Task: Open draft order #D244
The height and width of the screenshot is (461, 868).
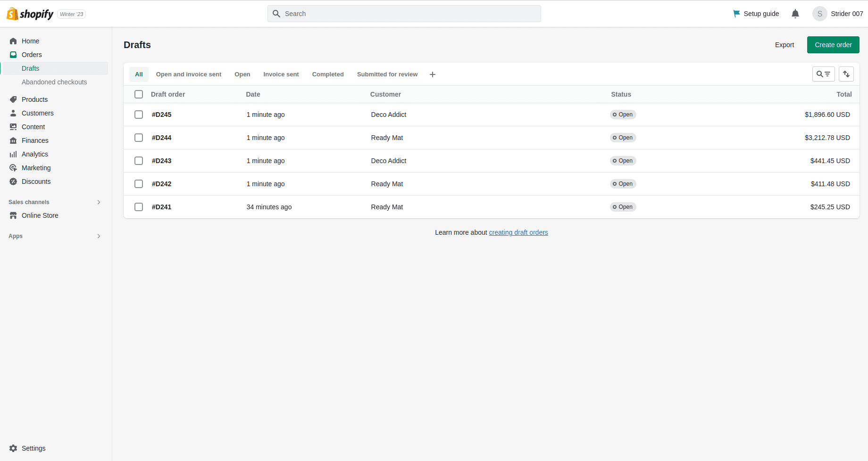Action: [x=162, y=138]
